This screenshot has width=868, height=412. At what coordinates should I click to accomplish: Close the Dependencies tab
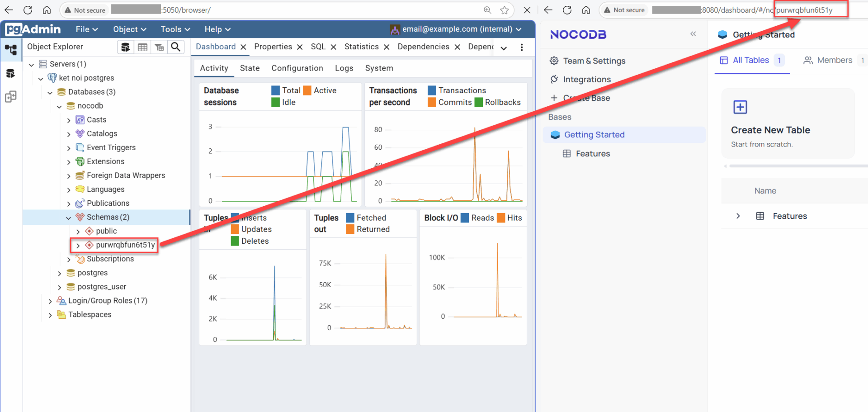457,47
